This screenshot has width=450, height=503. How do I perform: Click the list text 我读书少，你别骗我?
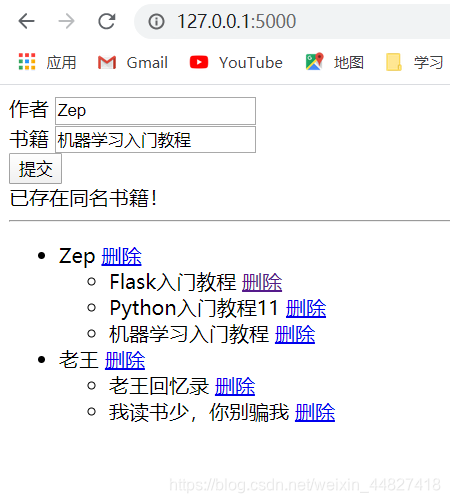(199, 412)
